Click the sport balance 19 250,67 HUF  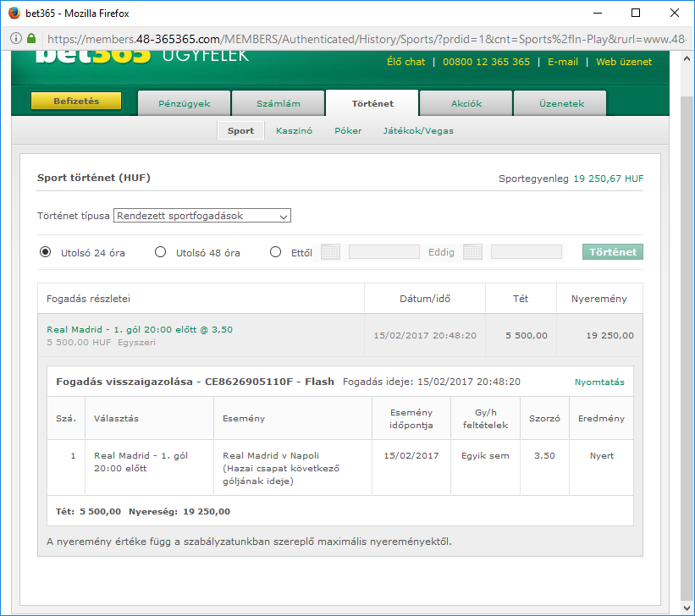coord(608,179)
